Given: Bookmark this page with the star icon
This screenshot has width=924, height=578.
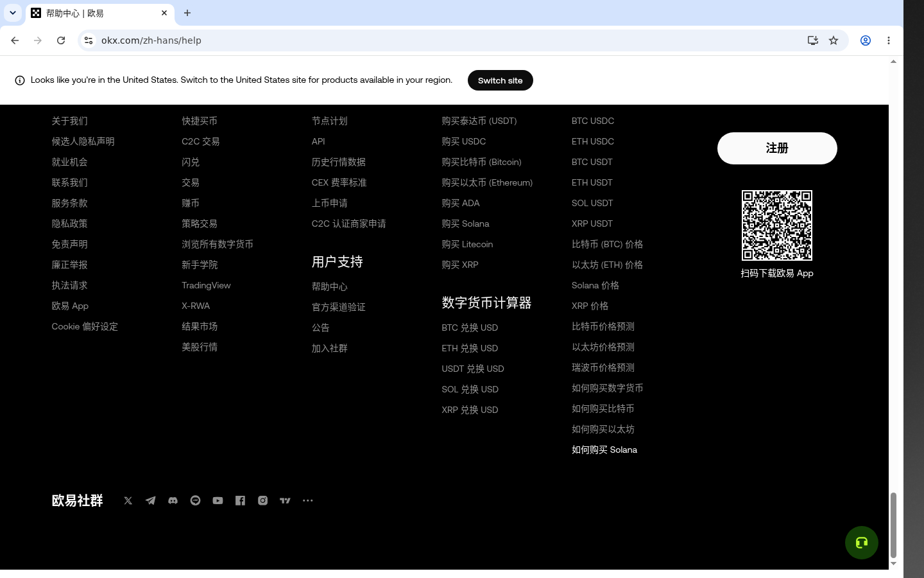Looking at the screenshot, I should tap(834, 40).
